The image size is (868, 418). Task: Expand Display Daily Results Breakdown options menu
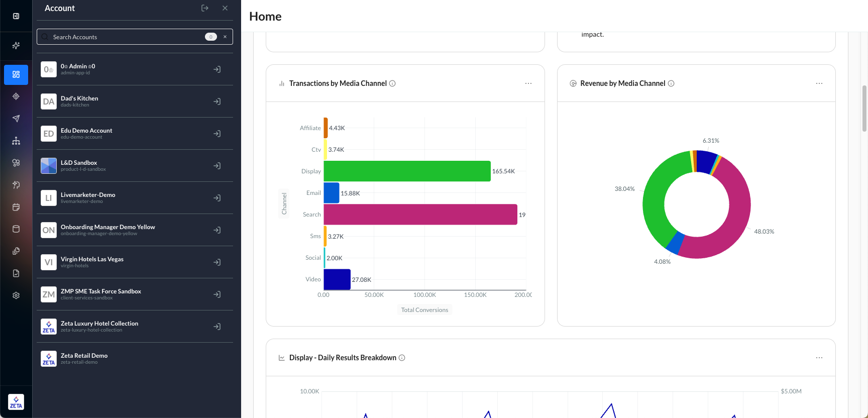819,358
